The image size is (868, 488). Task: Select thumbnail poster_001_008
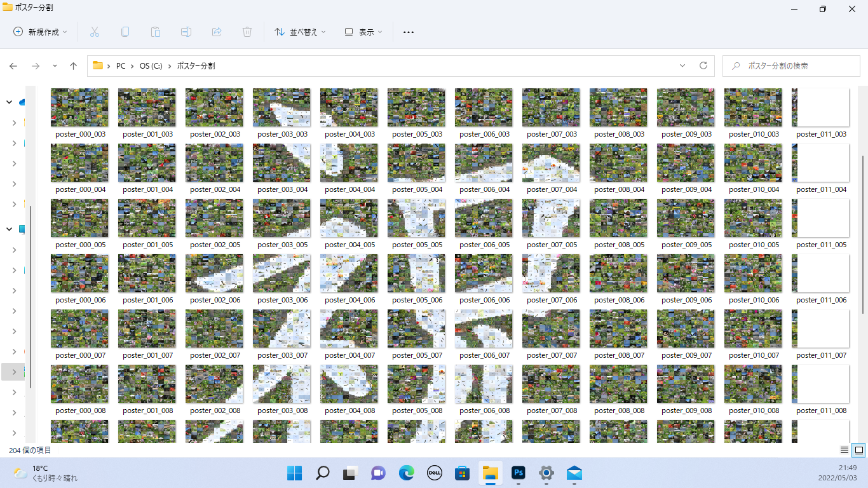tap(147, 384)
